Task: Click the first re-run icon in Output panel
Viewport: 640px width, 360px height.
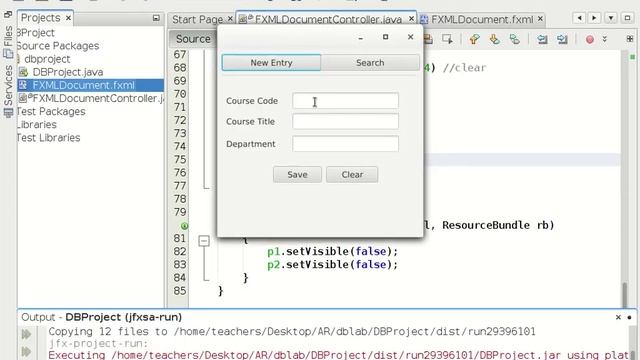Action: tap(26, 335)
